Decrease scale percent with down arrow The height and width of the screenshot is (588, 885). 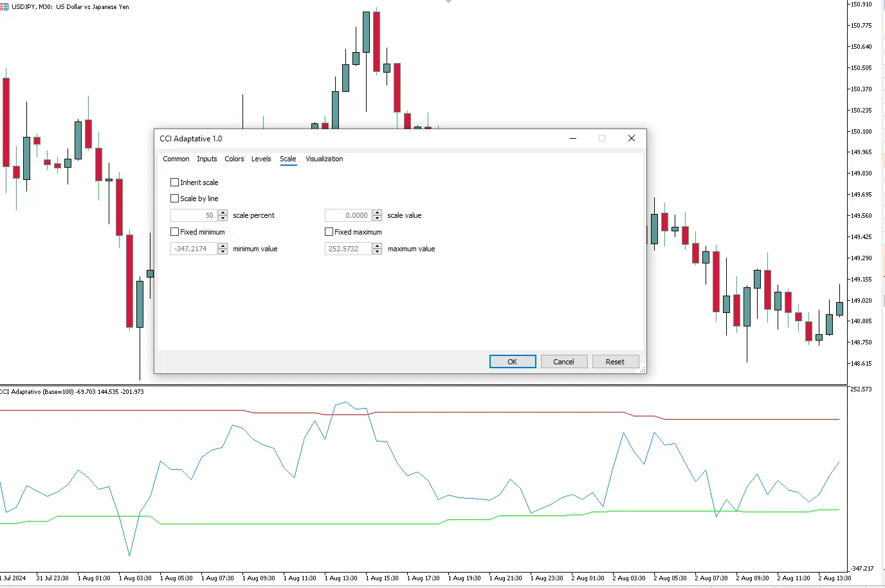[223, 218]
